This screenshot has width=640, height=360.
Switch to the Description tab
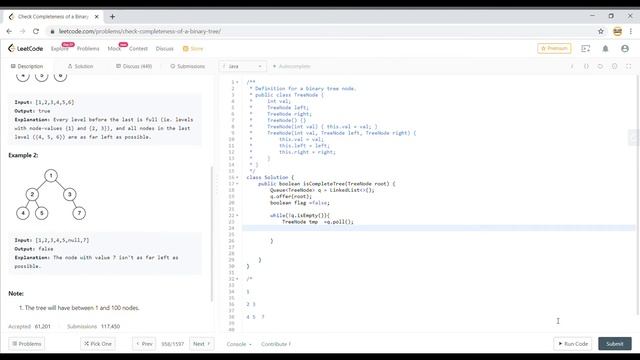(27, 66)
